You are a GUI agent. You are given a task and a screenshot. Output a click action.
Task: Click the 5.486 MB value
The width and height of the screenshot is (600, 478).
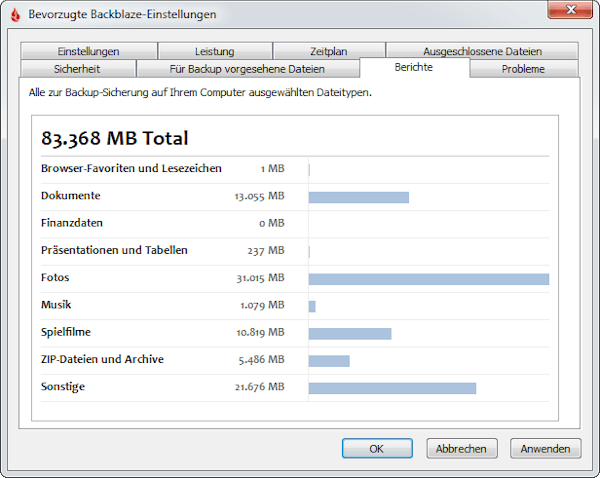261,360
